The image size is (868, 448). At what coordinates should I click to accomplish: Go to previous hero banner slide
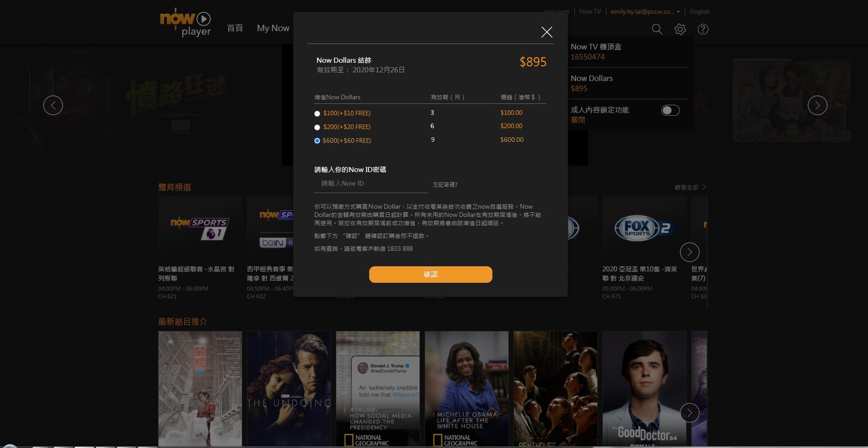53,105
